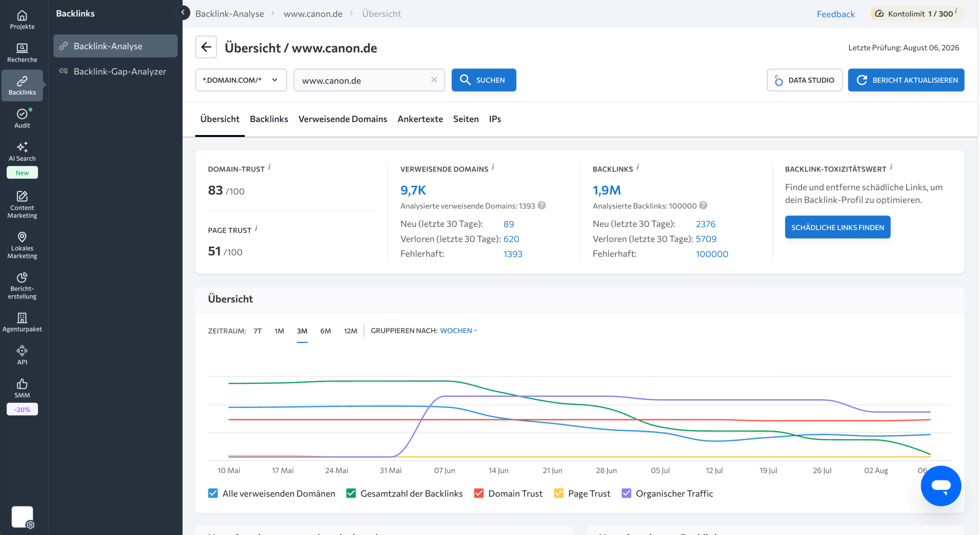Click the Data Studio button
This screenshot has height=535, width=980.
click(x=804, y=80)
